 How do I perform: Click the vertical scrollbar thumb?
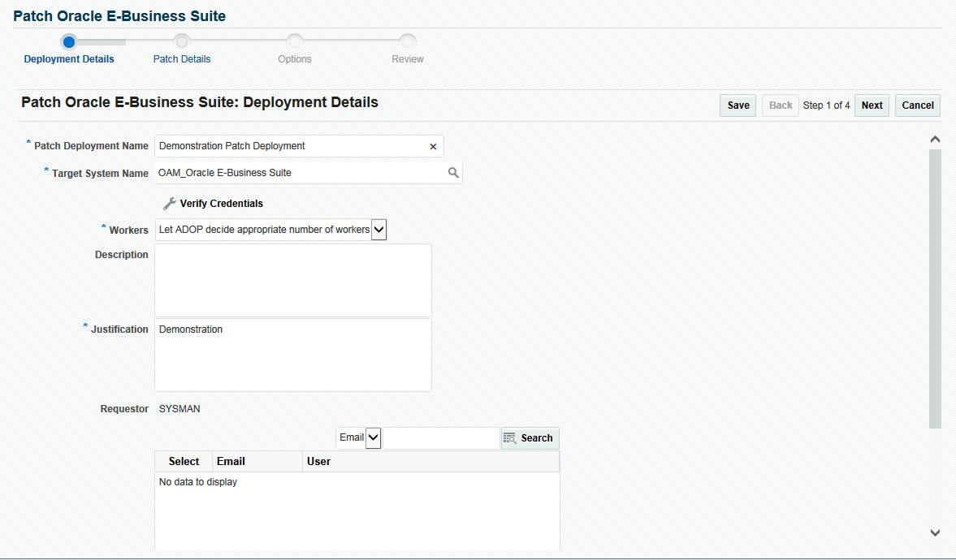(935, 288)
